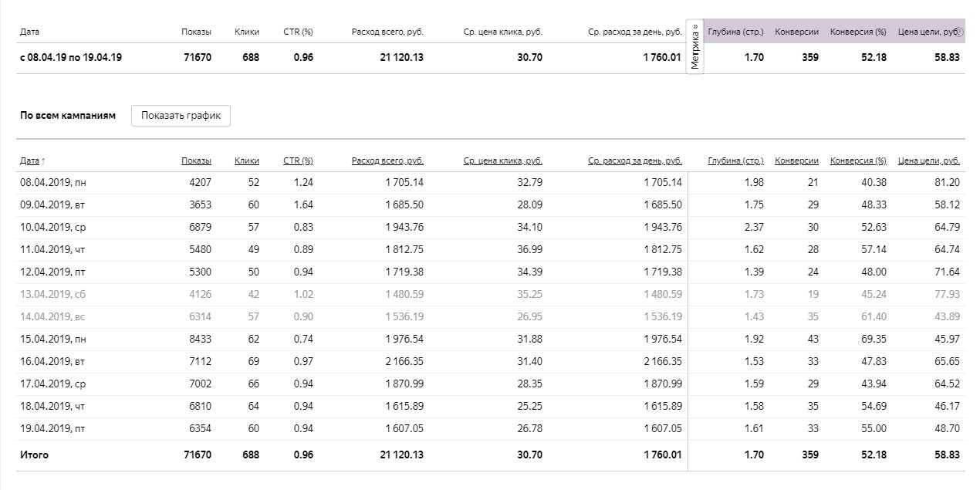Screen dimensions: 980x490
Task: Select the 13.04.2019, сб row date
Action: [x=52, y=294]
